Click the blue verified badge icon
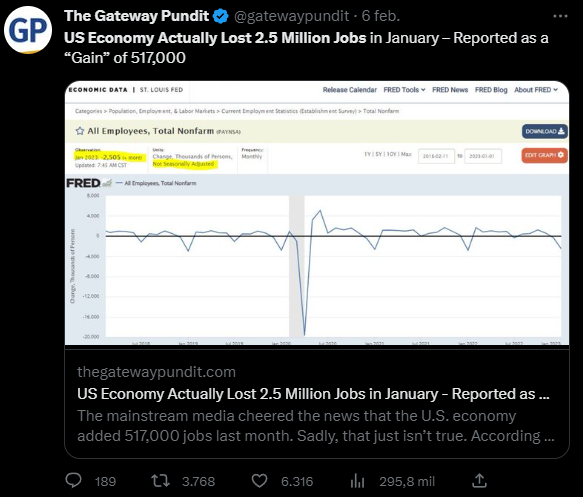This screenshot has height=497, width=583. tap(221, 16)
